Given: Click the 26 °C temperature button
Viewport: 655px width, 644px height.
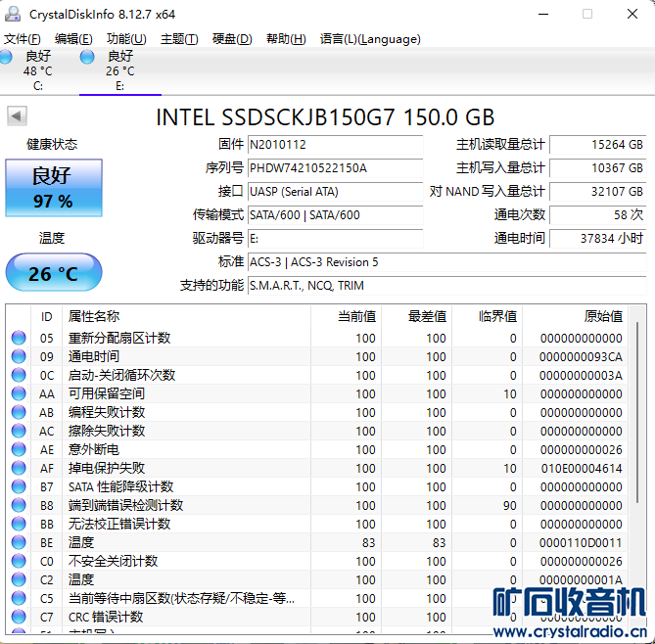Looking at the screenshot, I should (53, 273).
